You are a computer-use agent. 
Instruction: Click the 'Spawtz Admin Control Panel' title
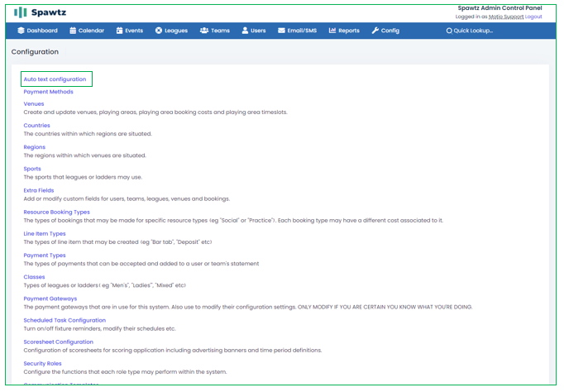(x=499, y=8)
